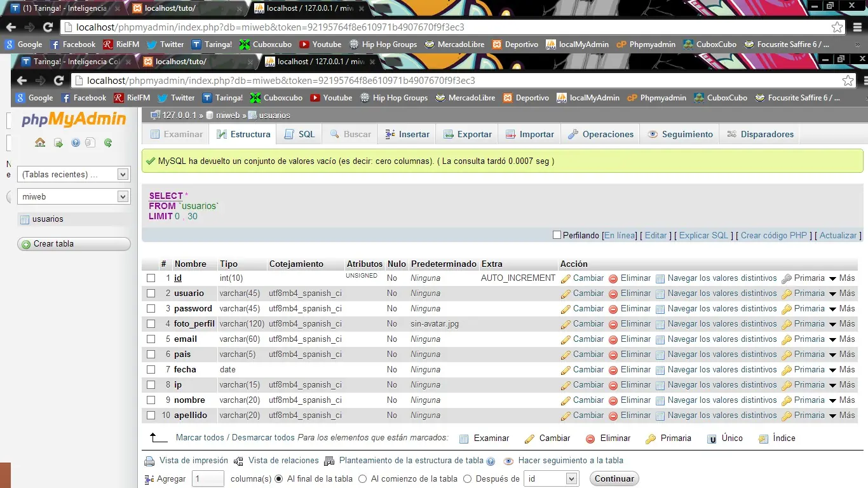
Task: Check the box for the apellido row
Action: [151, 416]
